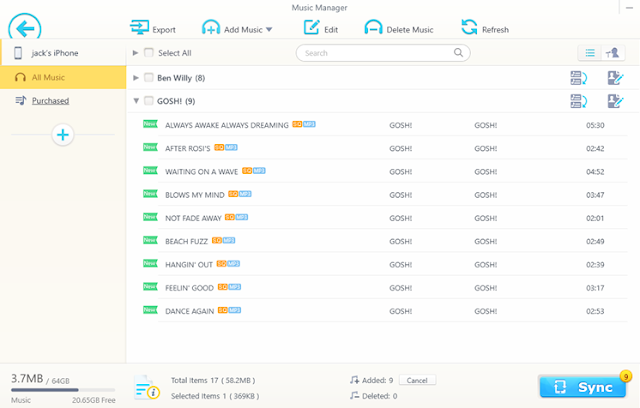Screen dimensions: 640x408
Task: Refresh the music list
Action: pos(469,28)
